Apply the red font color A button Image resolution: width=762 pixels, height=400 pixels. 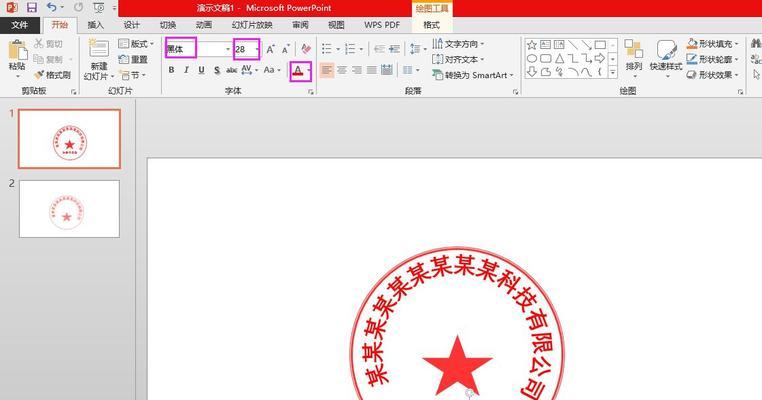(297, 71)
